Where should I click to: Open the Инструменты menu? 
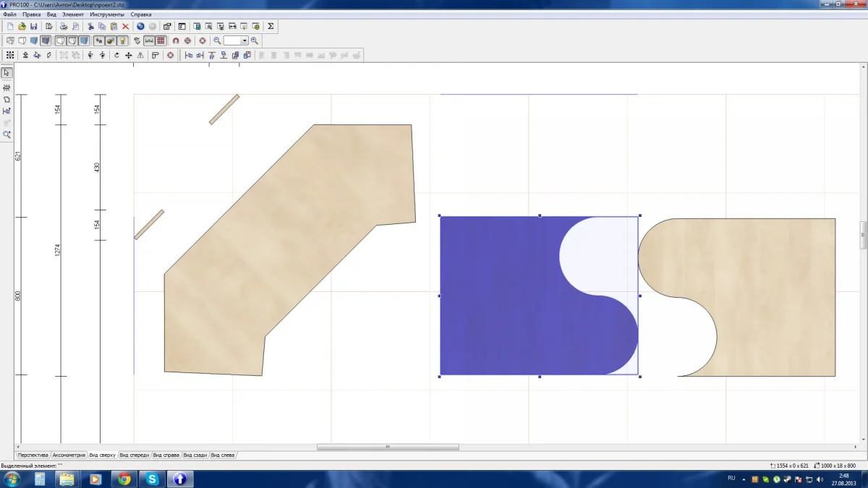(x=107, y=14)
